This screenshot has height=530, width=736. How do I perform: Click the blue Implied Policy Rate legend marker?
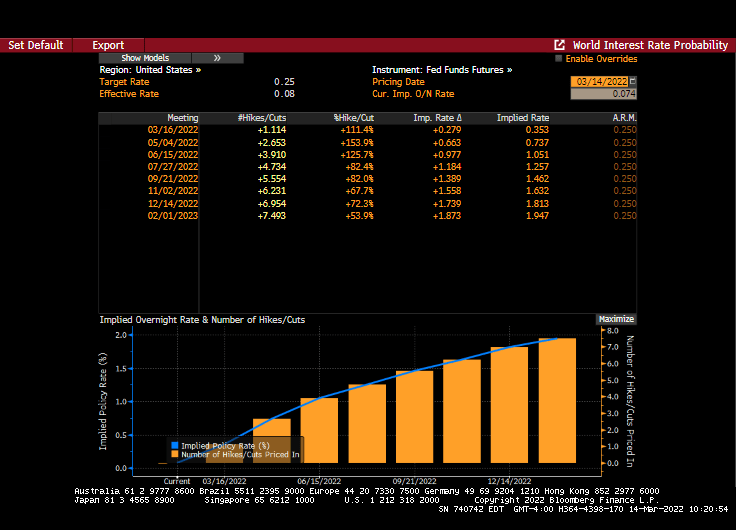pos(175,445)
